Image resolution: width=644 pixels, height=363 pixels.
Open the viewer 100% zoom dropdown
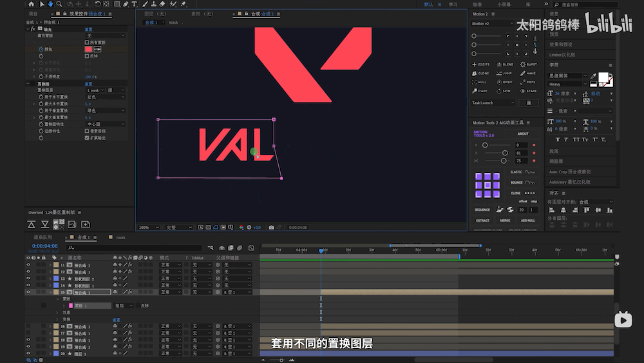tap(149, 228)
